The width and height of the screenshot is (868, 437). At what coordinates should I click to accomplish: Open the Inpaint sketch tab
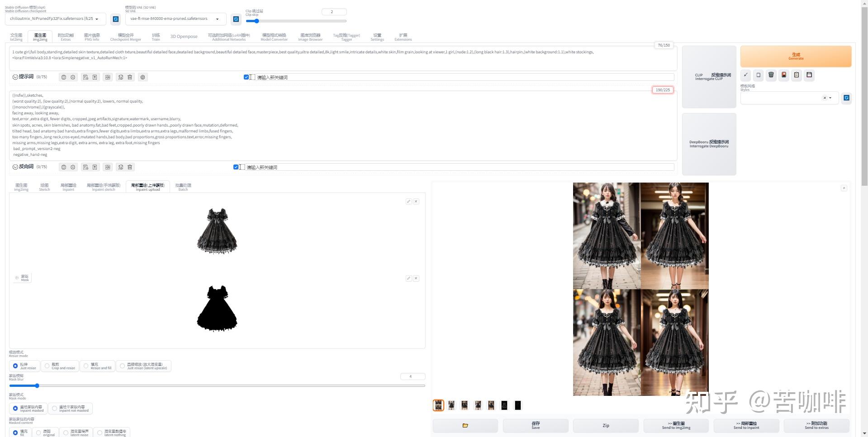(x=103, y=187)
